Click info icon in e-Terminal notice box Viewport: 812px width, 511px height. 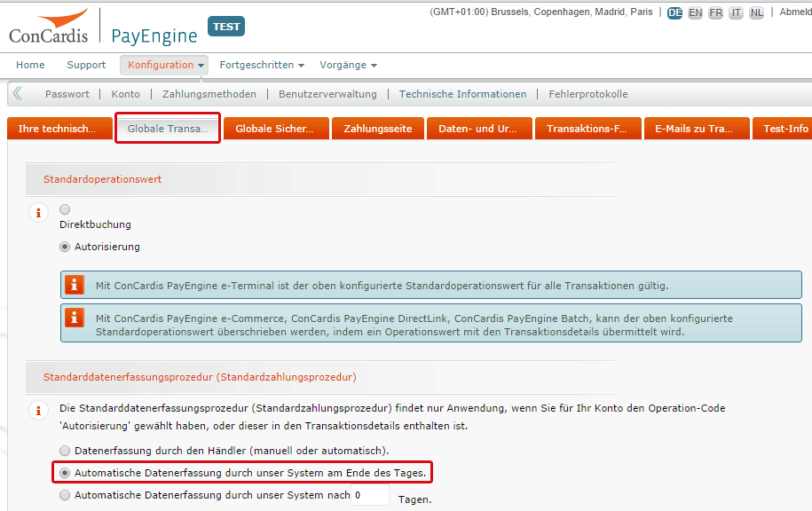[75, 286]
